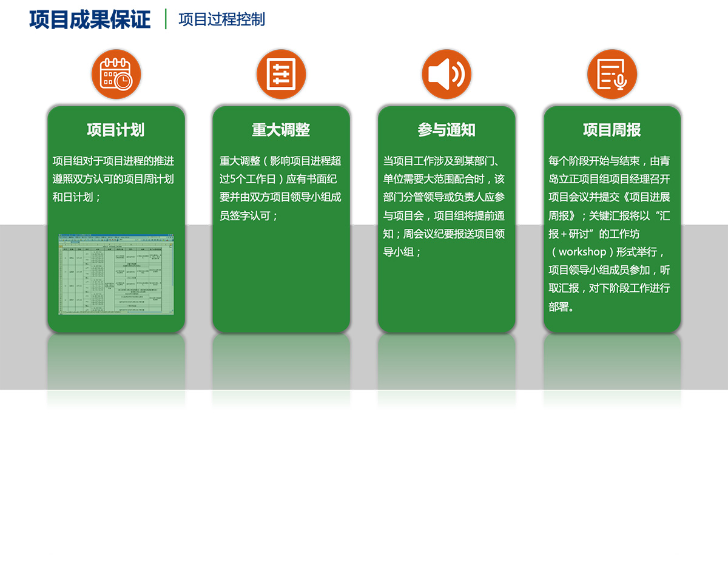Select the 项目周报 card heading
The image size is (728, 565).
[x=612, y=130]
